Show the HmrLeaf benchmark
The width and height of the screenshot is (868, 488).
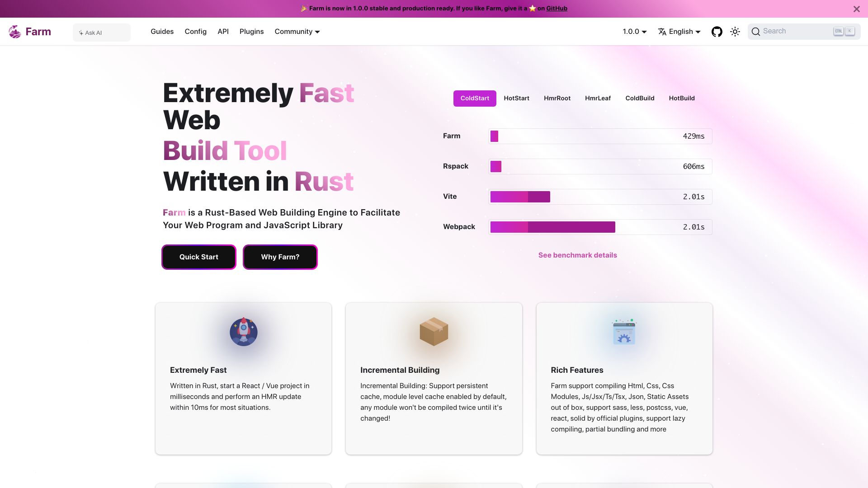[x=598, y=99]
